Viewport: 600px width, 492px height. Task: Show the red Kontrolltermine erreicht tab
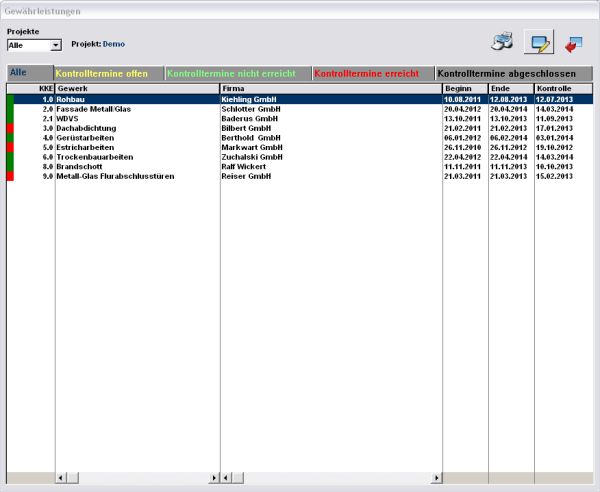click(x=373, y=74)
